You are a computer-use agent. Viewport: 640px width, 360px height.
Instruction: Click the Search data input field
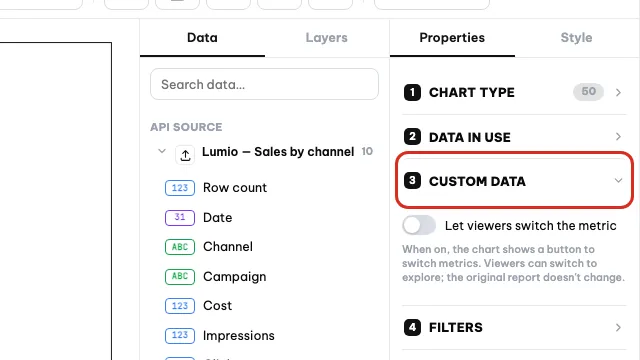(x=264, y=84)
